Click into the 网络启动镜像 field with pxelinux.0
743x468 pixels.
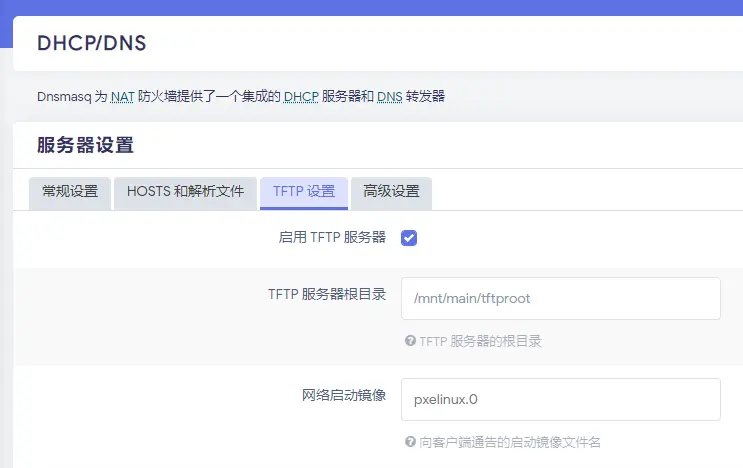tap(560, 399)
